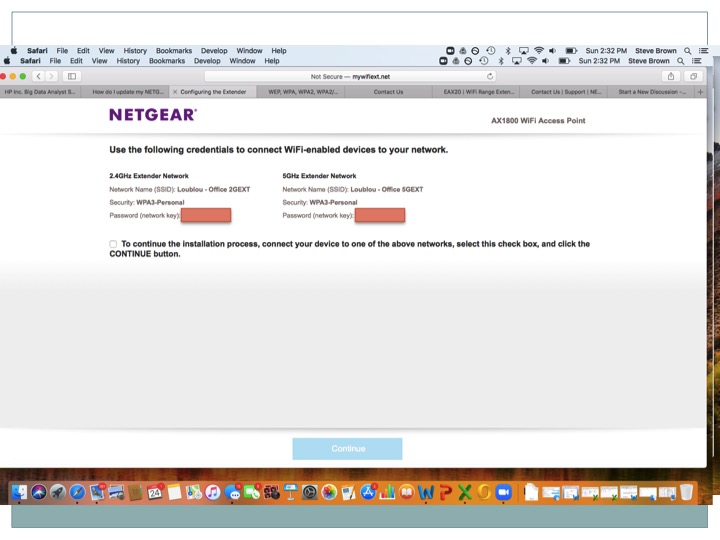720x540 pixels.
Task: Select the 'Configuring the Extender' tab
Action: (x=213, y=92)
